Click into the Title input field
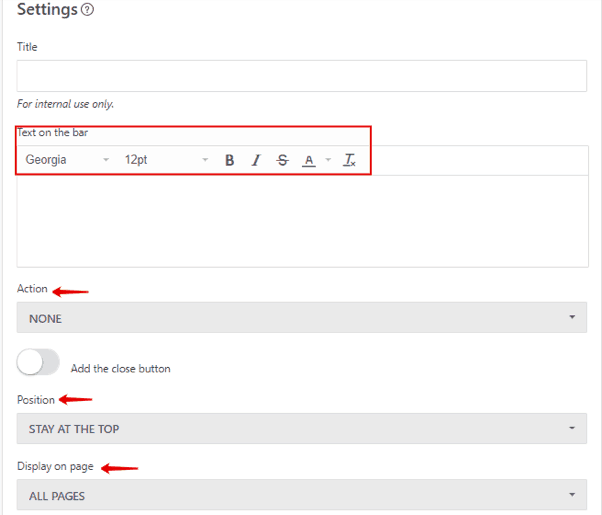Image resolution: width=602 pixels, height=515 pixels. click(301, 76)
